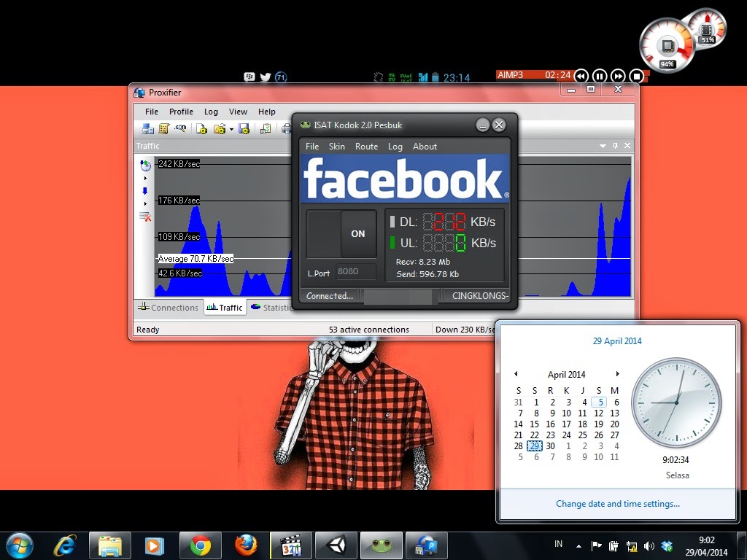
Task: Click the clear traffic red X icon
Action: click(x=145, y=217)
